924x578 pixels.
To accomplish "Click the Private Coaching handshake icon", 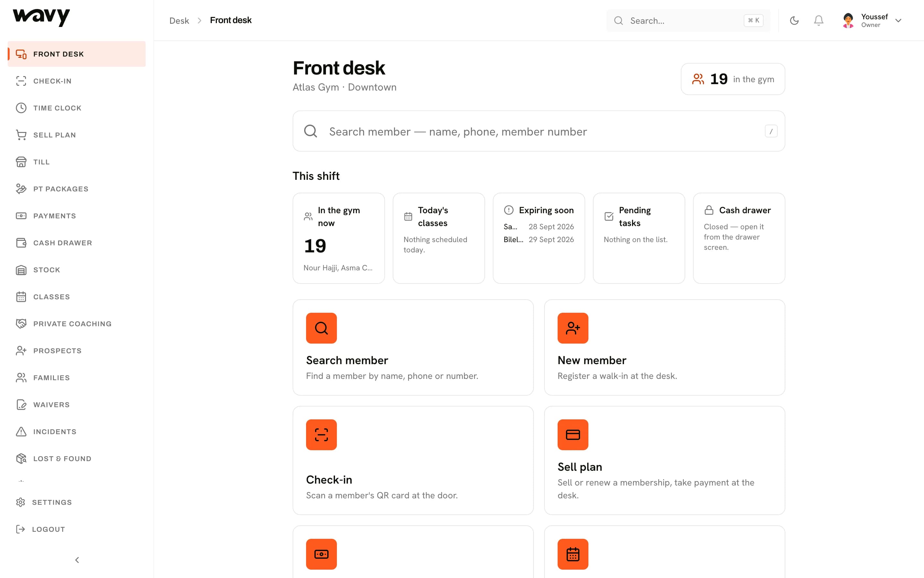I will pyautogui.click(x=21, y=324).
